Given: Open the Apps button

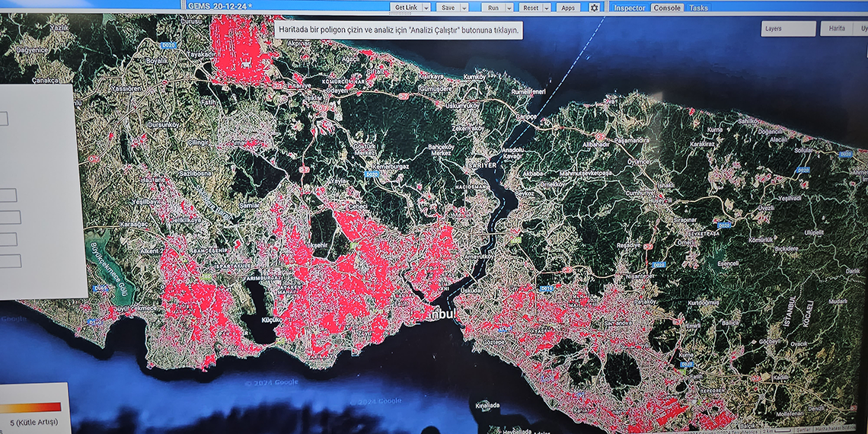Looking at the screenshot, I should 568,8.
